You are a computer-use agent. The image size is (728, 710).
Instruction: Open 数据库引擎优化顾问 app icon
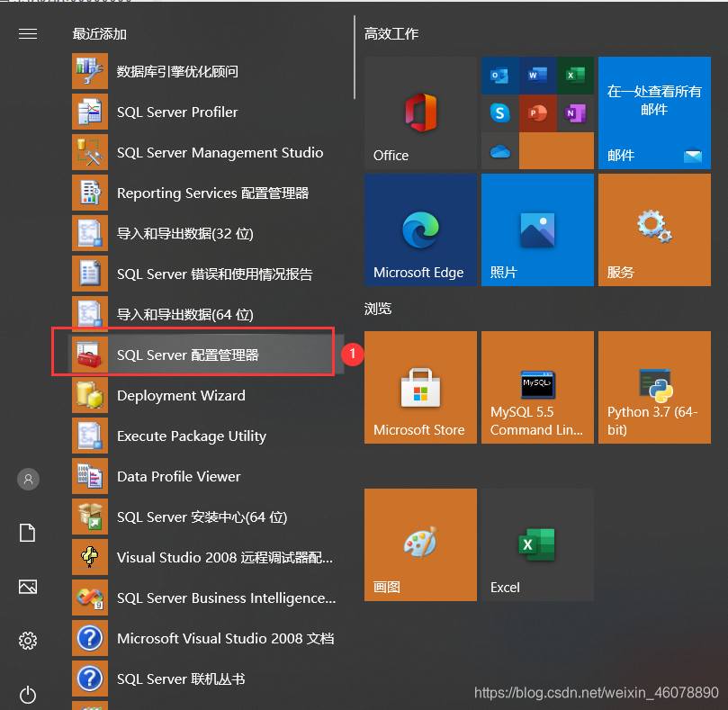coord(90,71)
